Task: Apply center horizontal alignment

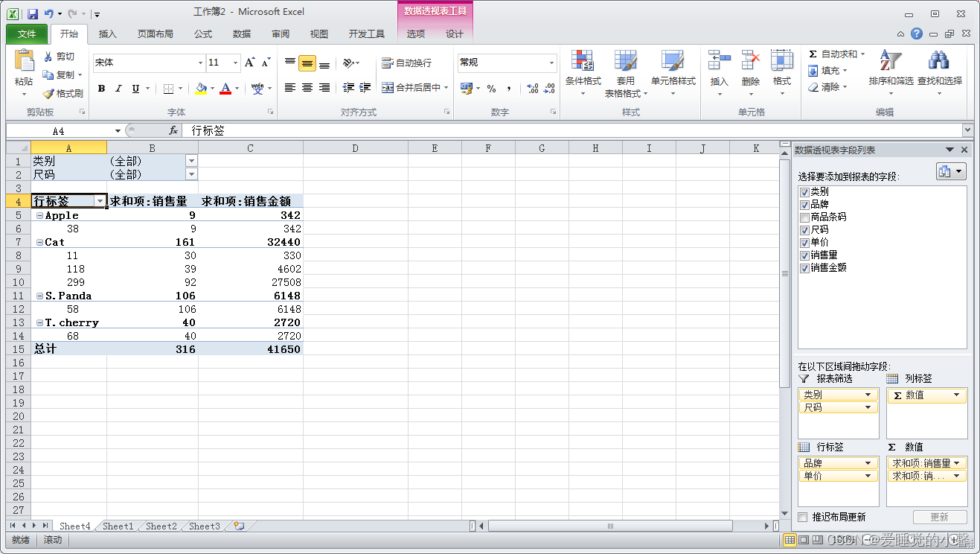Action: pyautogui.click(x=307, y=88)
